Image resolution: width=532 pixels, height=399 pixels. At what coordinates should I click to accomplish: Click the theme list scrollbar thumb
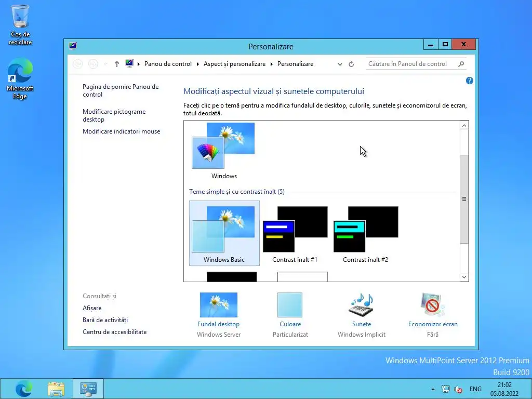[464, 199]
